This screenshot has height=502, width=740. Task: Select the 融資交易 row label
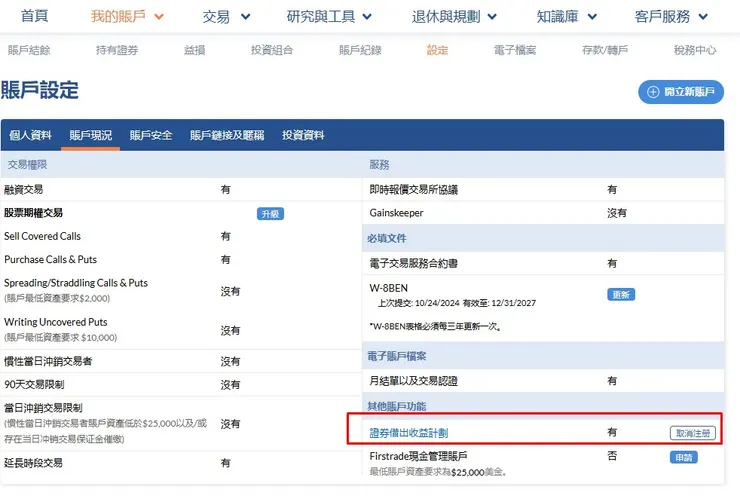tap(24, 190)
